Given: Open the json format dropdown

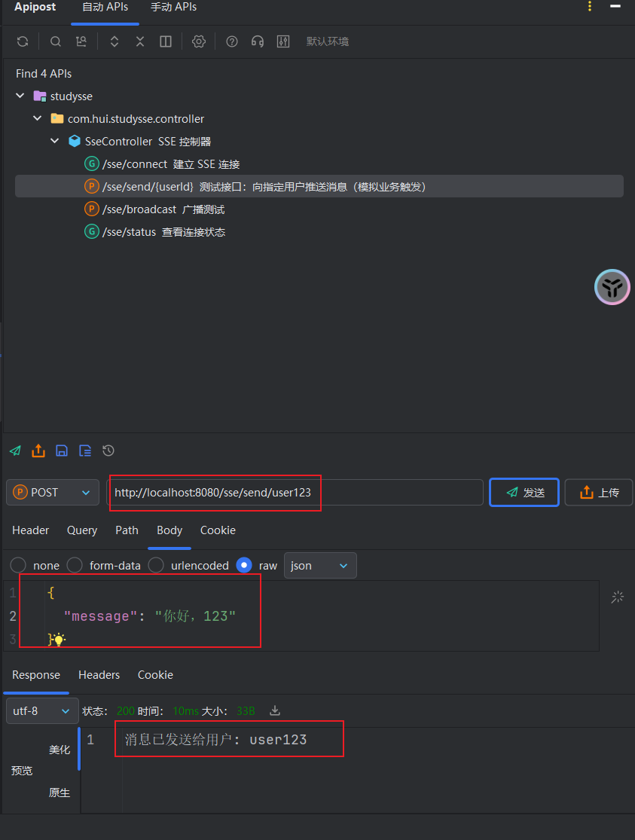Looking at the screenshot, I should (x=320, y=566).
